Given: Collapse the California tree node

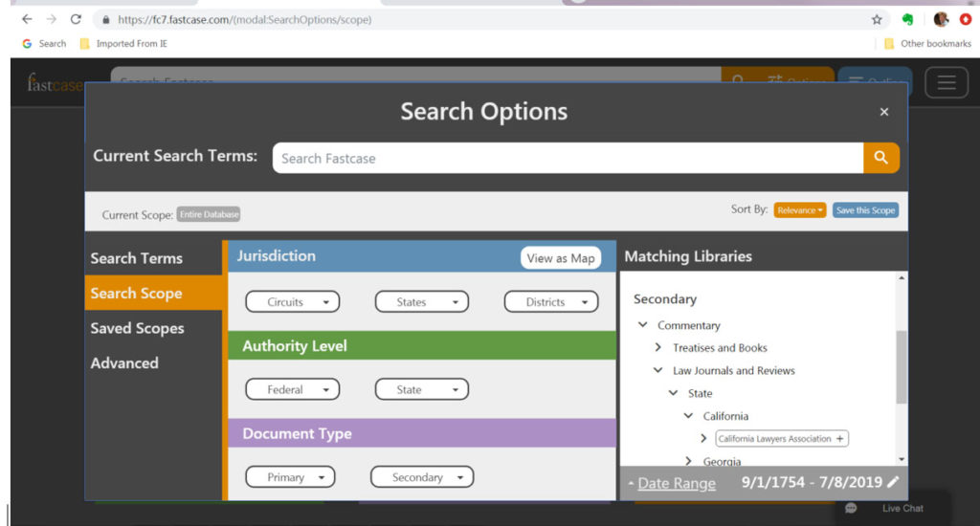Looking at the screenshot, I should (x=688, y=415).
